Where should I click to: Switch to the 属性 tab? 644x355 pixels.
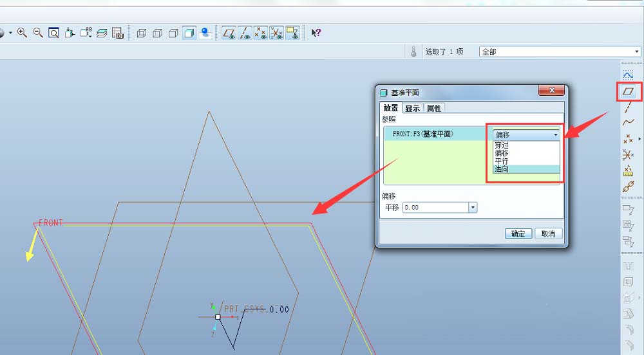point(434,108)
